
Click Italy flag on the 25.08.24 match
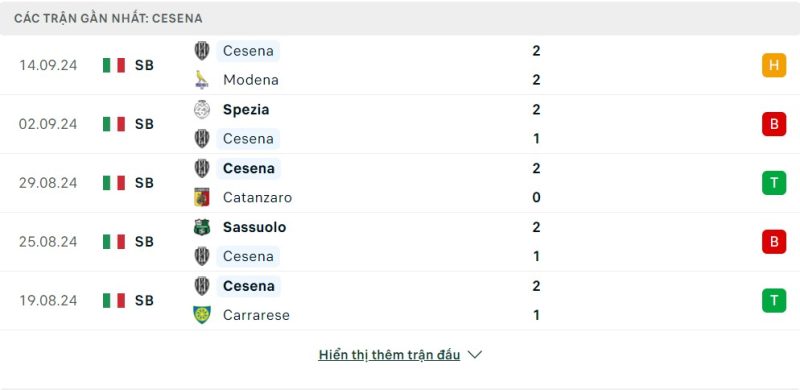click(x=114, y=241)
